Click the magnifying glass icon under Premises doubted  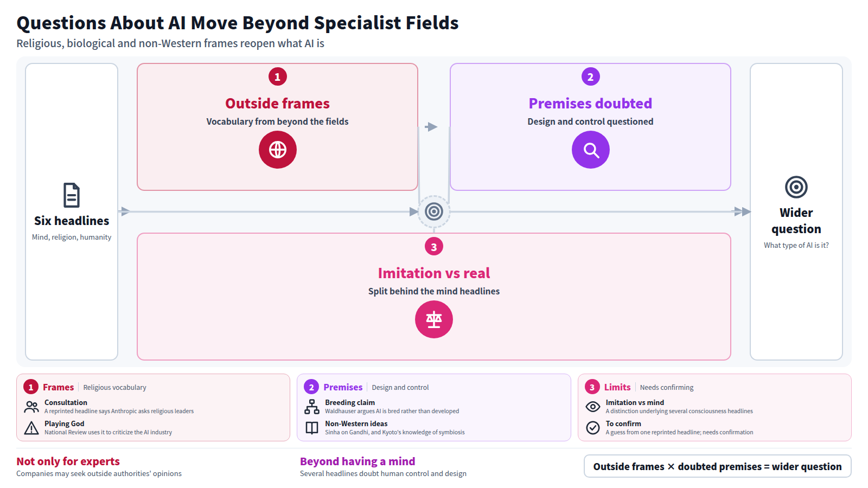pos(591,150)
